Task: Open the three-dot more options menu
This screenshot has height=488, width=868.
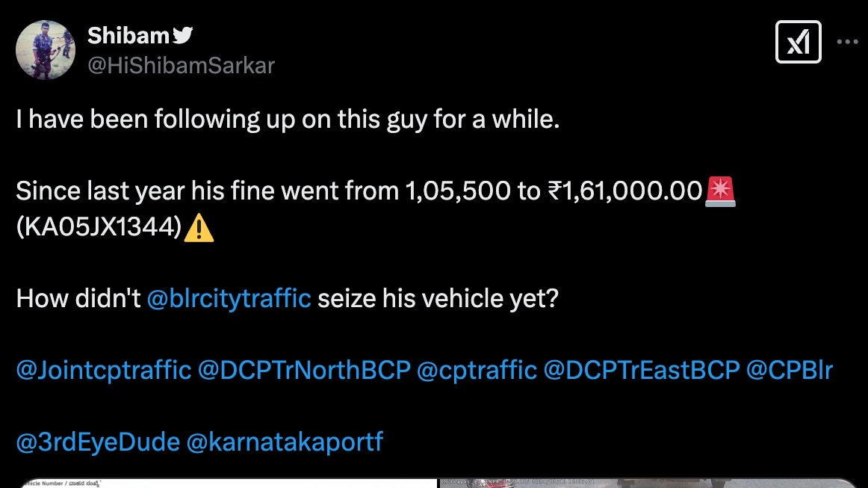Action: click(x=846, y=42)
